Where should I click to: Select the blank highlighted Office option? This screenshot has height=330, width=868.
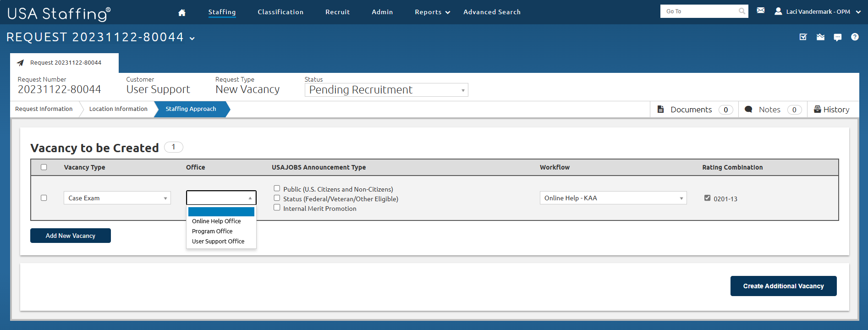pos(221,212)
